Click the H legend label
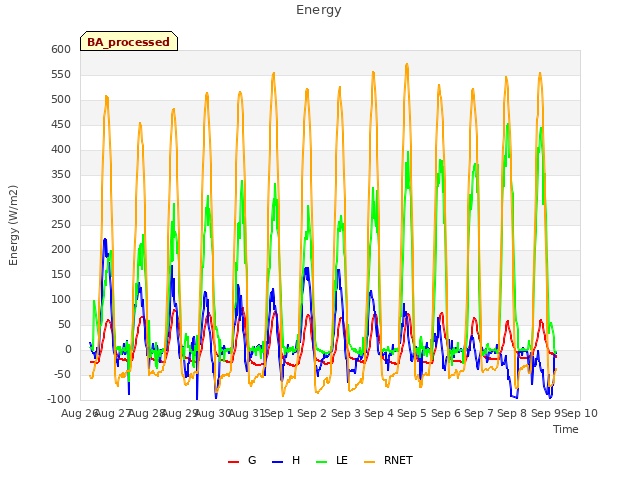This screenshot has width=640, height=480. point(296,460)
